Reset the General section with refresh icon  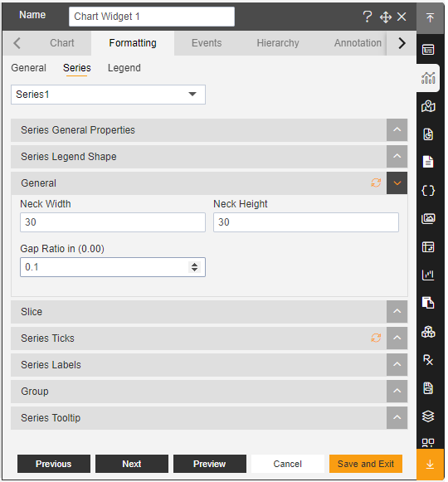tap(376, 183)
